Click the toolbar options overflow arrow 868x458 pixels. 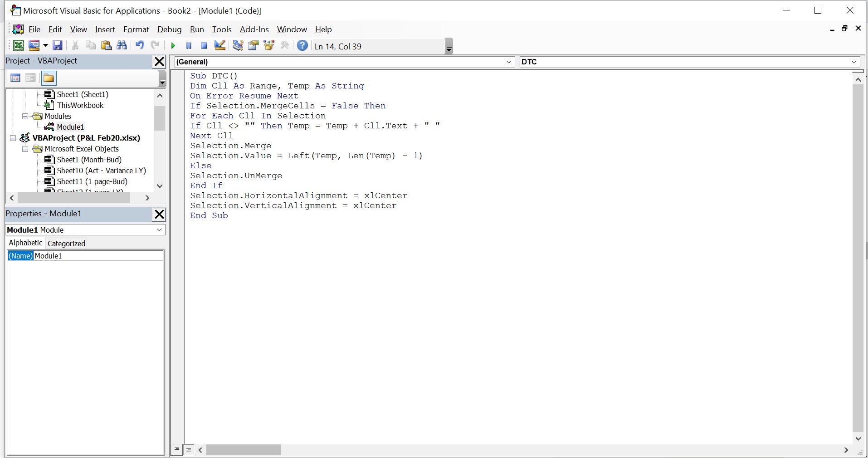pos(449,46)
